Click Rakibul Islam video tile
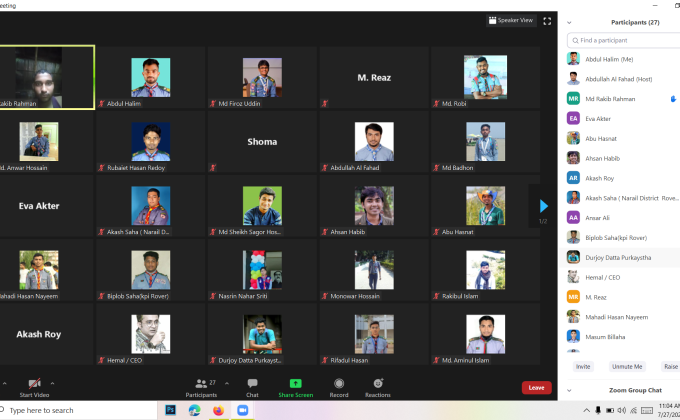 [485, 270]
